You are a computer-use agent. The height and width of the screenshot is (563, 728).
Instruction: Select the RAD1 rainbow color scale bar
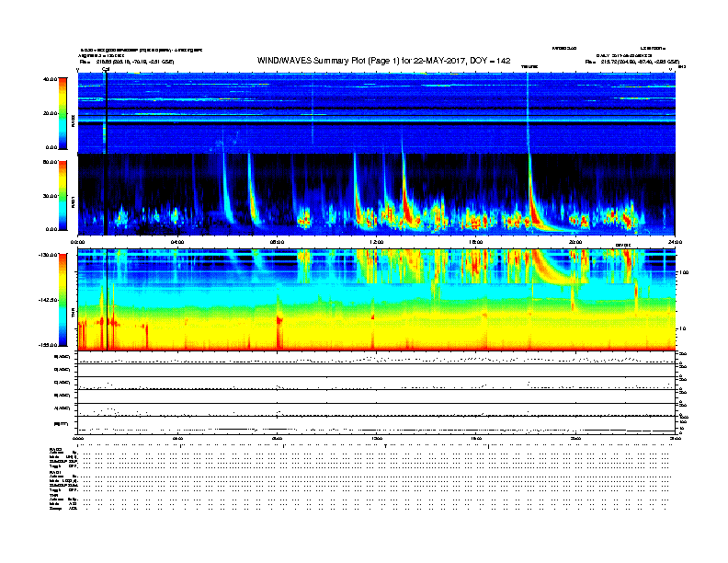(63, 196)
